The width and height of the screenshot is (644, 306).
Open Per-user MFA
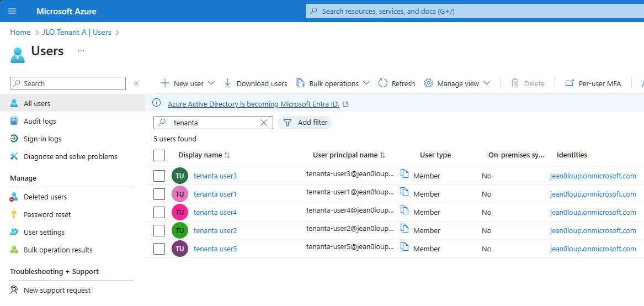593,83
